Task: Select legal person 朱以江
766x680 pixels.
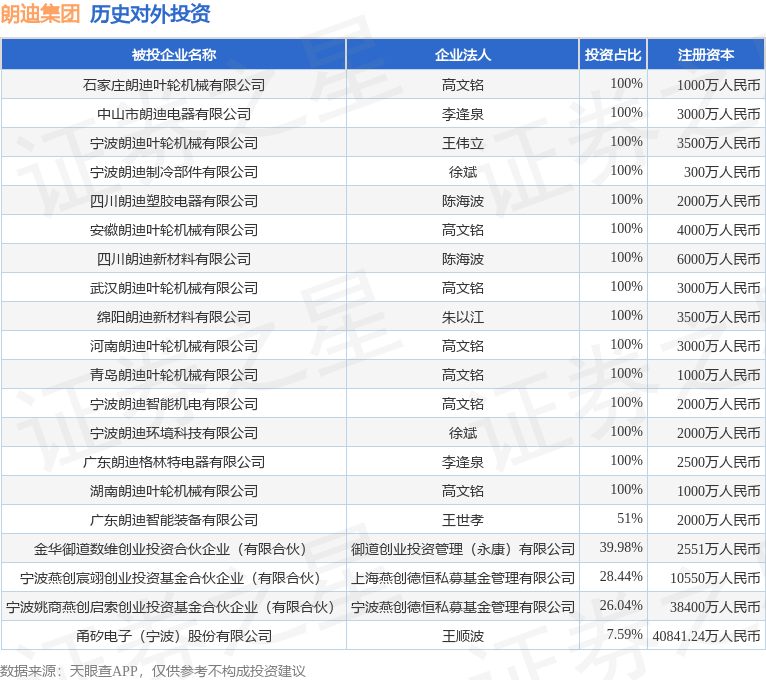Action: click(x=463, y=317)
